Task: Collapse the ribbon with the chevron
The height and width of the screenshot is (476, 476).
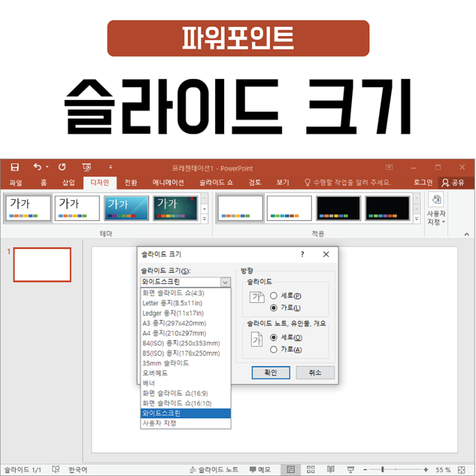Action: coord(466,234)
